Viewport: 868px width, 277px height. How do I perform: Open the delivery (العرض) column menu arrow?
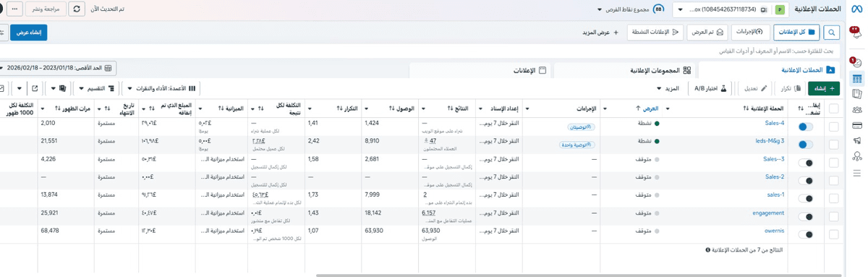tap(605, 108)
